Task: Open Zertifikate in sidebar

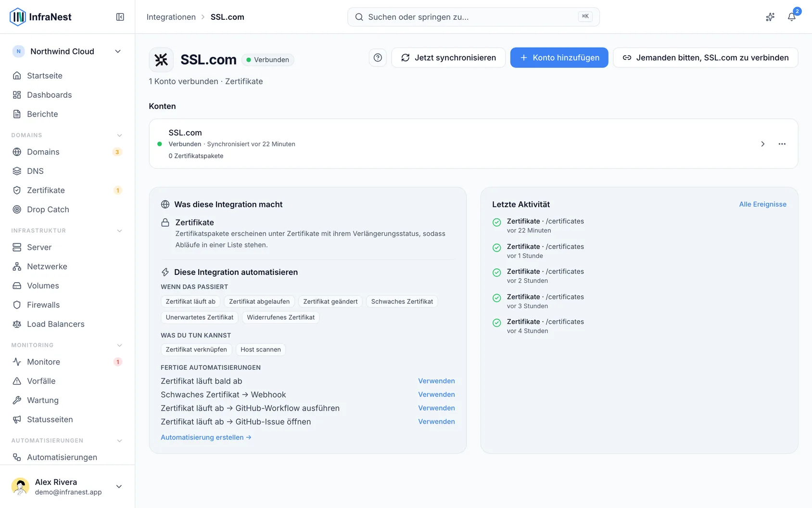Action: [67, 190]
